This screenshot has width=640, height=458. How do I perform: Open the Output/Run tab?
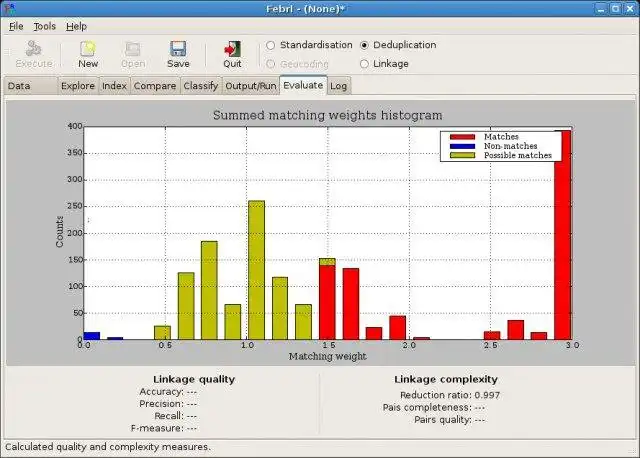tap(251, 86)
